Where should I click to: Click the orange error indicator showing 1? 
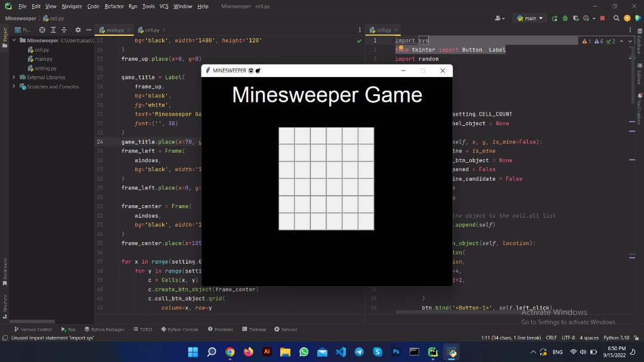(587, 41)
